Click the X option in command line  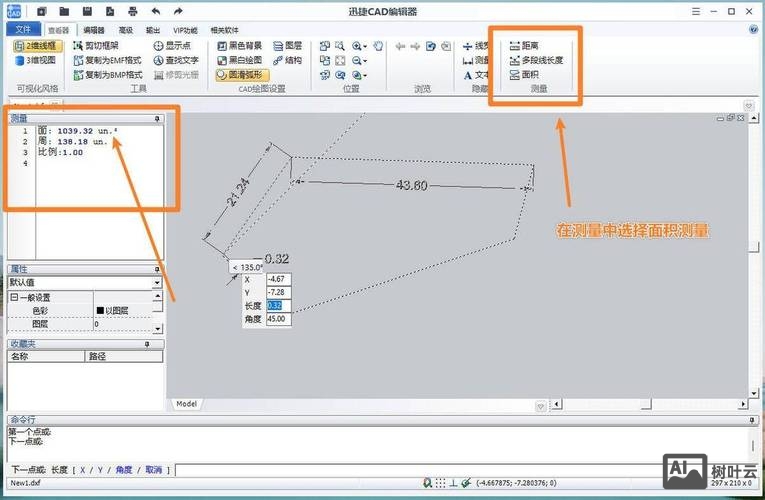[82, 470]
